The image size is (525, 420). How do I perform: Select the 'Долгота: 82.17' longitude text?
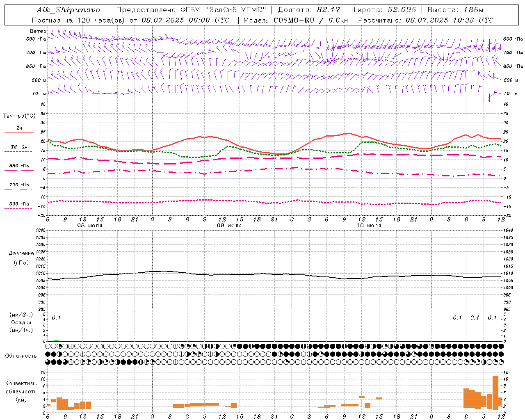point(310,10)
